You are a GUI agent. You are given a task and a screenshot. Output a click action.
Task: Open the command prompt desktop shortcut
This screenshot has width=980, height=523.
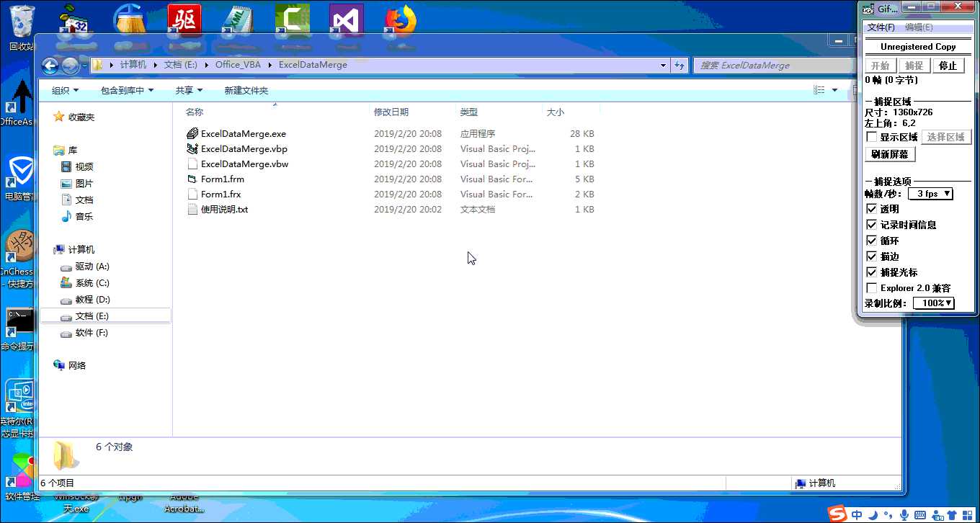coord(18,329)
